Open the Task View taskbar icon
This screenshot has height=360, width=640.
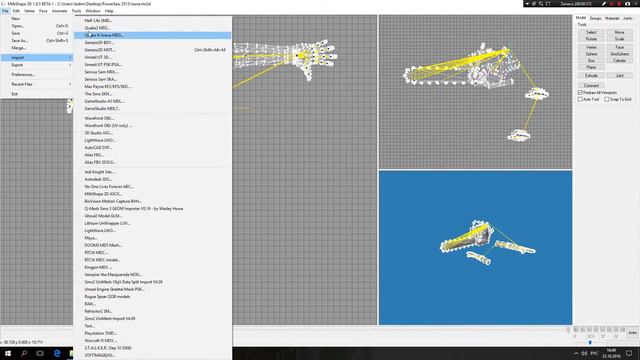pyautogui.click(x=40, y=353)
